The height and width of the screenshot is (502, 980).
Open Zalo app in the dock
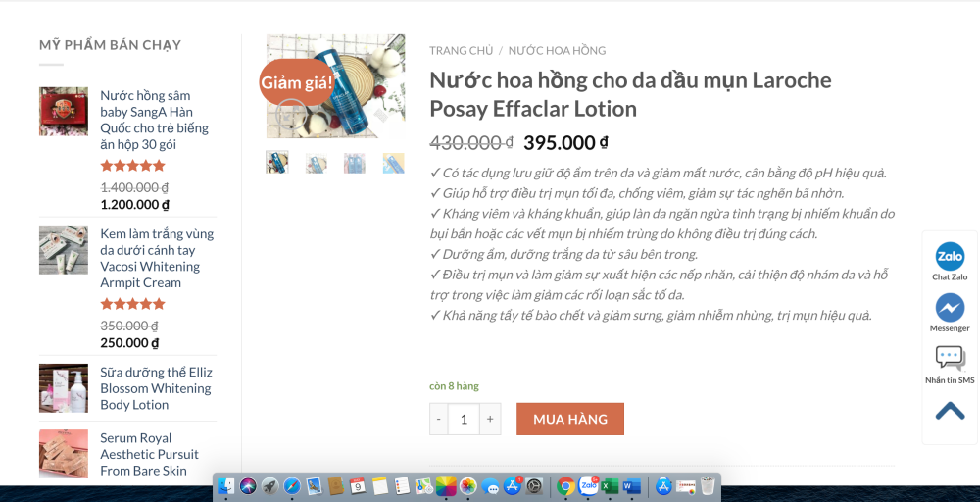588,485
